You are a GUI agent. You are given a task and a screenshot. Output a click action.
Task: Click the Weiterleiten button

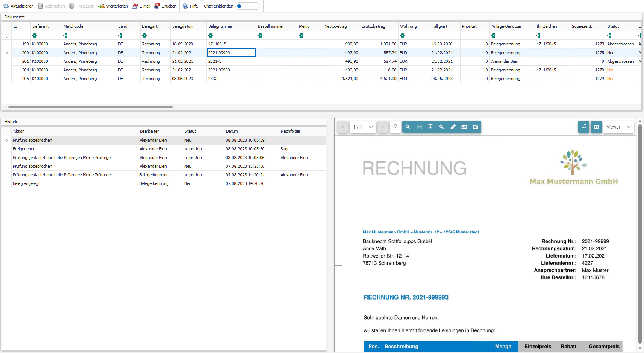pyautogui.click(x=113, y=6)
